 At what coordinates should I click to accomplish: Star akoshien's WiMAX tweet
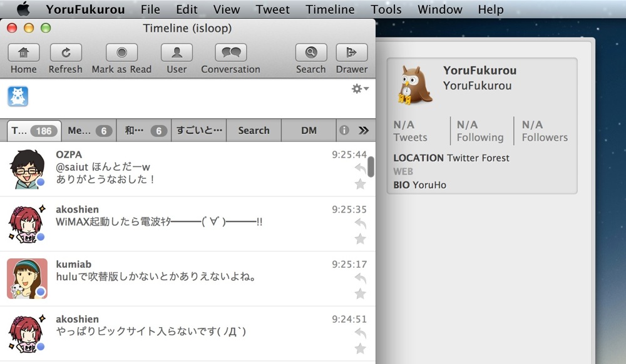[360, 239]
